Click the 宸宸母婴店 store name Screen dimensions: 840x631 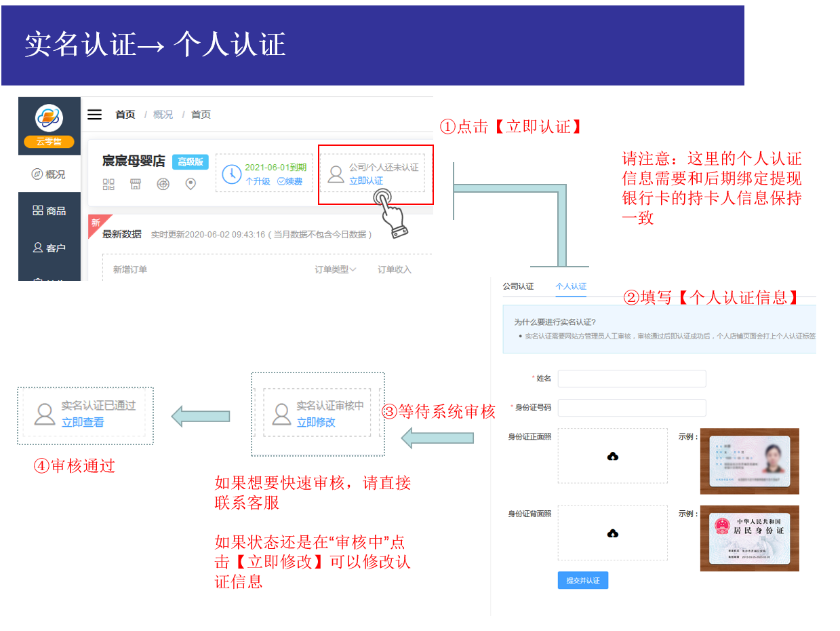click(134, 161)
